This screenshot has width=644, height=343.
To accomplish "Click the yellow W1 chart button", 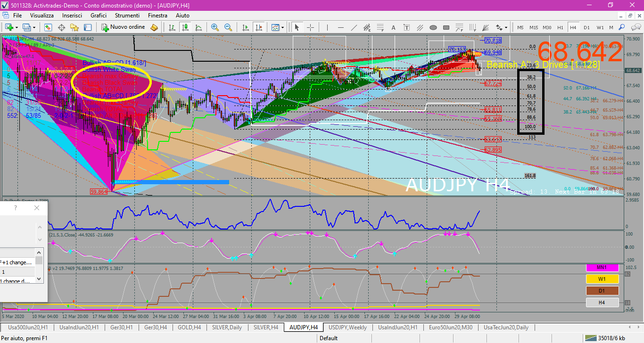I will 602,279.
